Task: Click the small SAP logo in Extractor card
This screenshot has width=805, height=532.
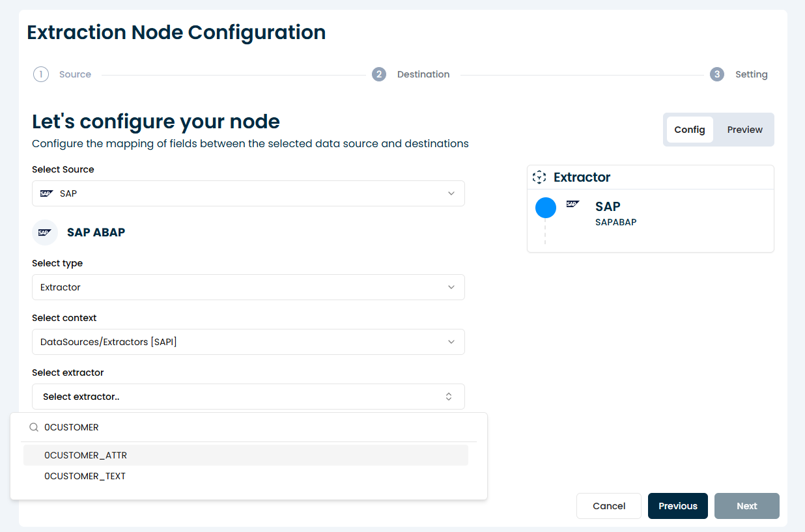Action: point(572,204)
